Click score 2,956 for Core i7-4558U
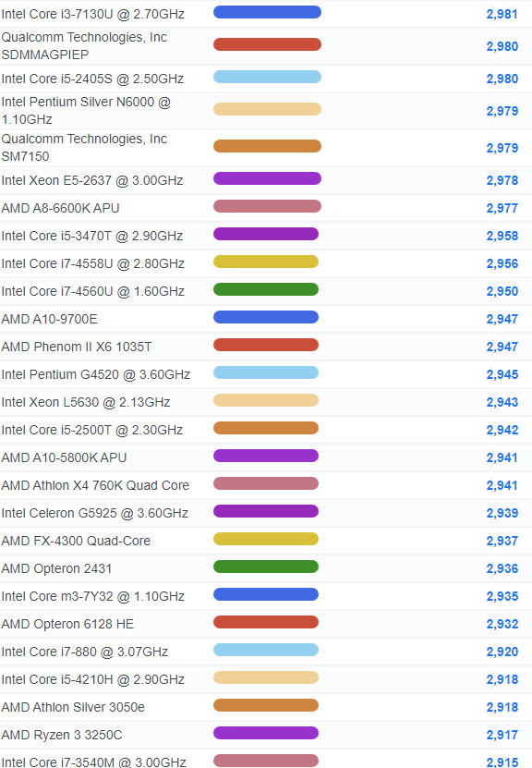 [502, 263]
